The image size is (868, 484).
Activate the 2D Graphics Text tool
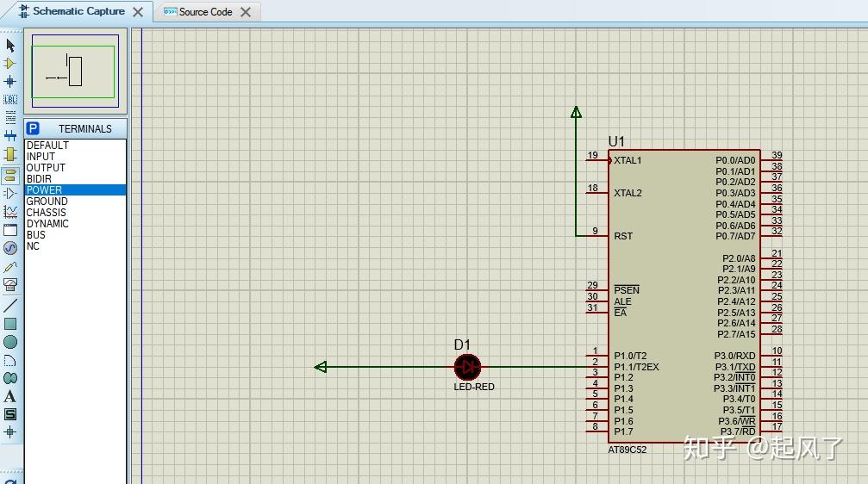10,396
